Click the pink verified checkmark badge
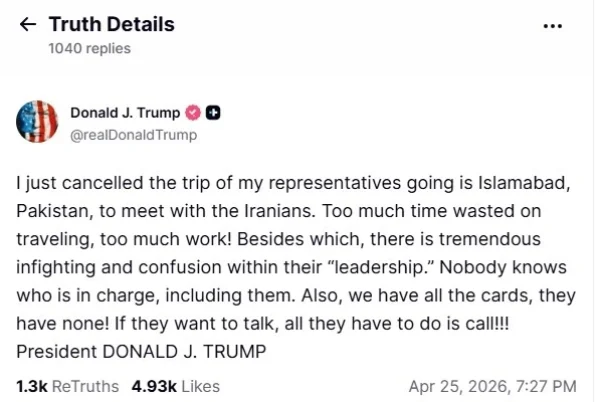Screen dimensions: 600x402 point(193,113)
